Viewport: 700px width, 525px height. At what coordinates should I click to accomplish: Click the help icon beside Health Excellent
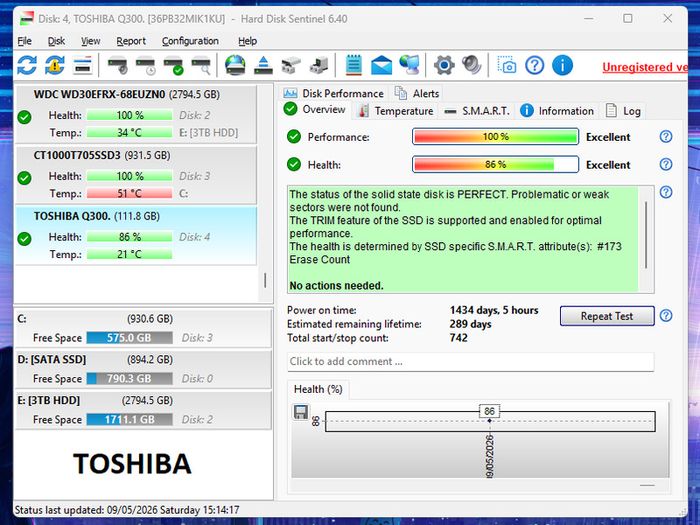point(666,164)
